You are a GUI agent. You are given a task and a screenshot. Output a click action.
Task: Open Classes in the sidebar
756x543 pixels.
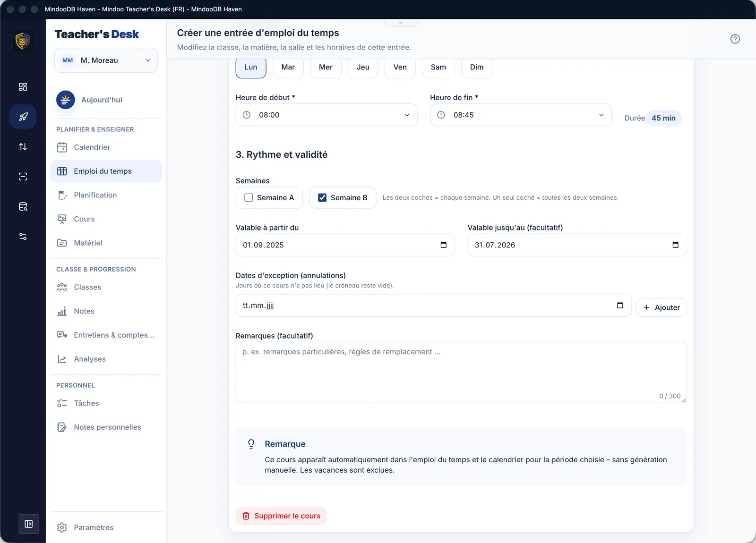106,287
